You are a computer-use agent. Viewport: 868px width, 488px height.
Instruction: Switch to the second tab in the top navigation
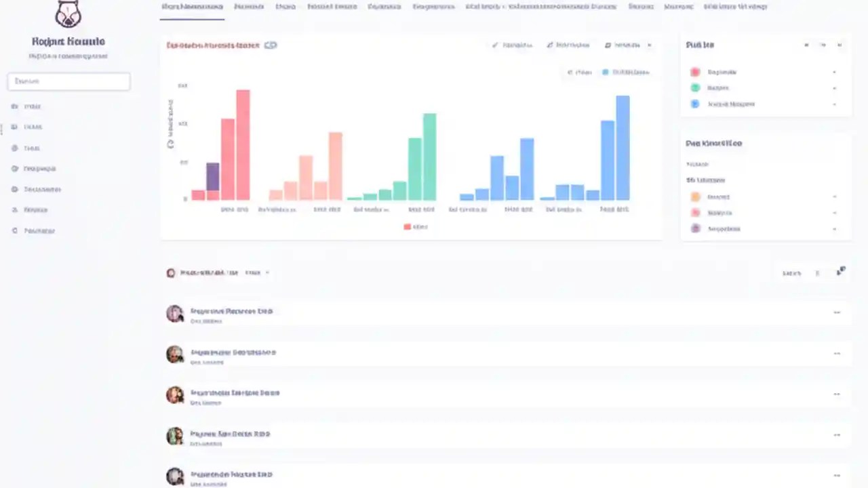248,6
